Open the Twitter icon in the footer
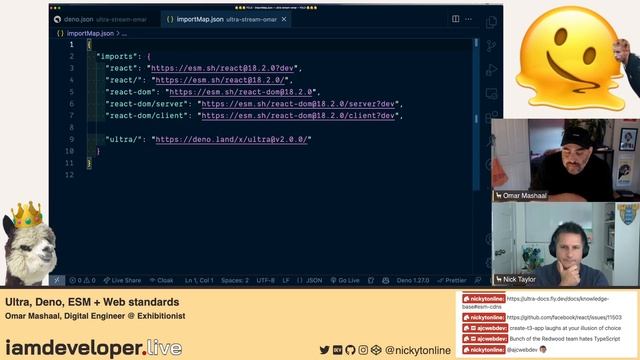Viewport: 640px width, 360px height. coord(324,350)
